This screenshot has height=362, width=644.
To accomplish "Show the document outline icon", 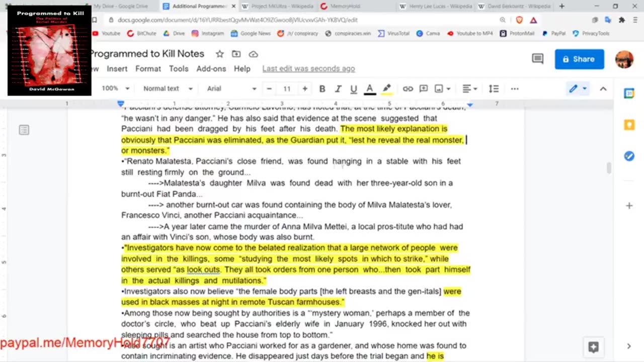I will click(24, 130).
